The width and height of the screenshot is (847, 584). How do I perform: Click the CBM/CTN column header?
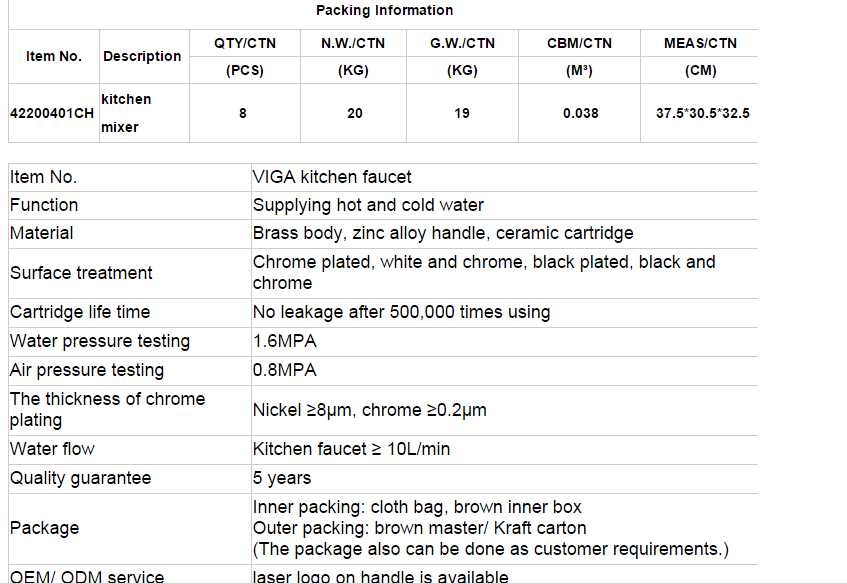(x=580, y=44)
